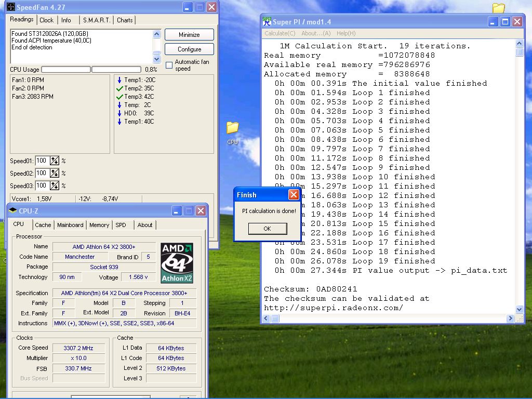Adjust the Speed03 up/down stepper

[54, 186]
